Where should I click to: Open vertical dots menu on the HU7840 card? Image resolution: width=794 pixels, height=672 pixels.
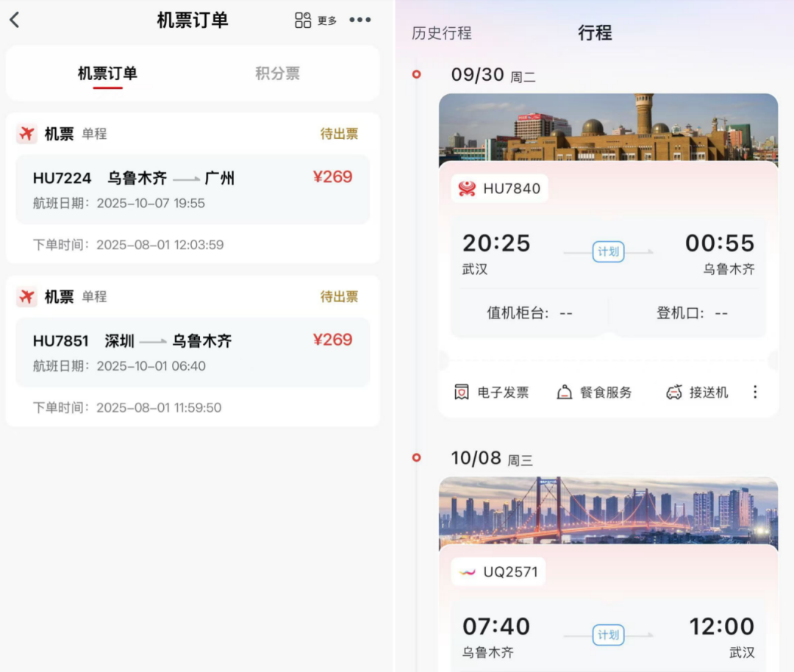pyautogui.click(x=755, y=392)
